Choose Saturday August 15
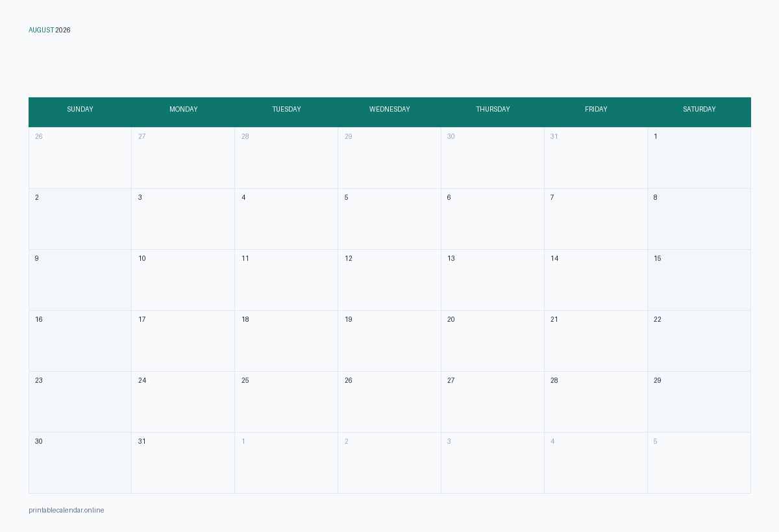This screenshot has width=779, height=532. tap(699, 280)
